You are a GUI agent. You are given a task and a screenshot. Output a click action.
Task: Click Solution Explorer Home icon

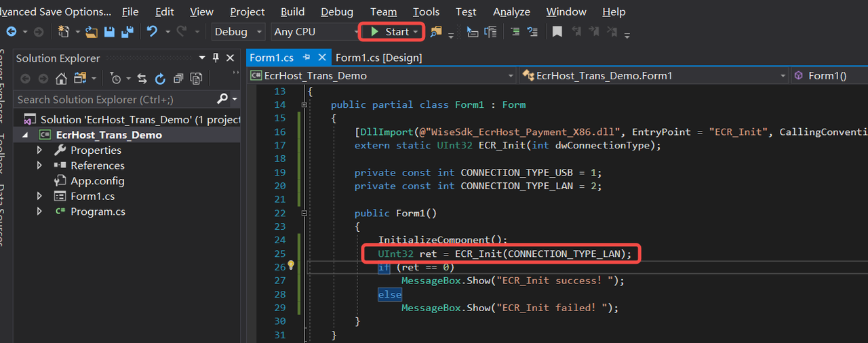(61, 79)
